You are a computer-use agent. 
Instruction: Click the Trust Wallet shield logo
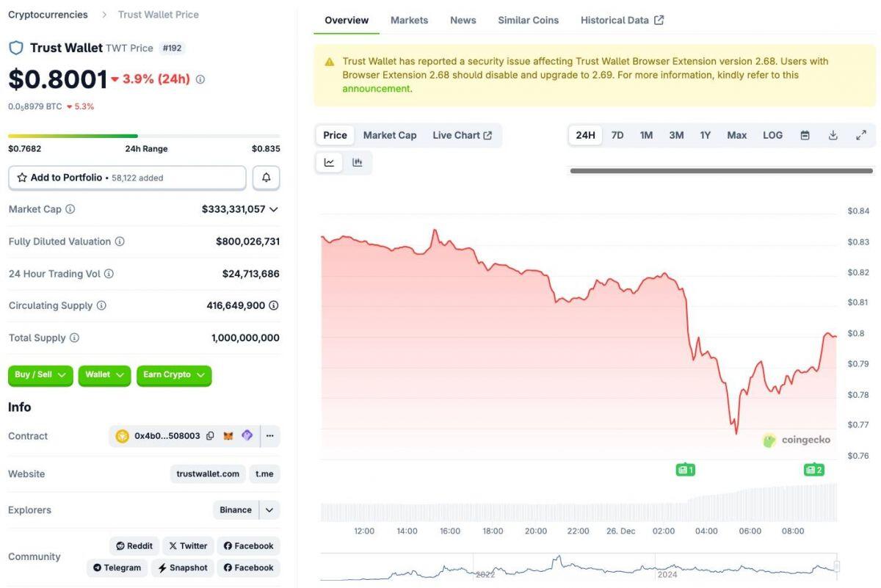point(15,47)
